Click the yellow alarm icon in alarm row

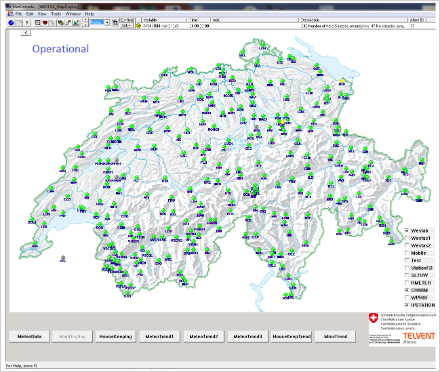point(139,26)
